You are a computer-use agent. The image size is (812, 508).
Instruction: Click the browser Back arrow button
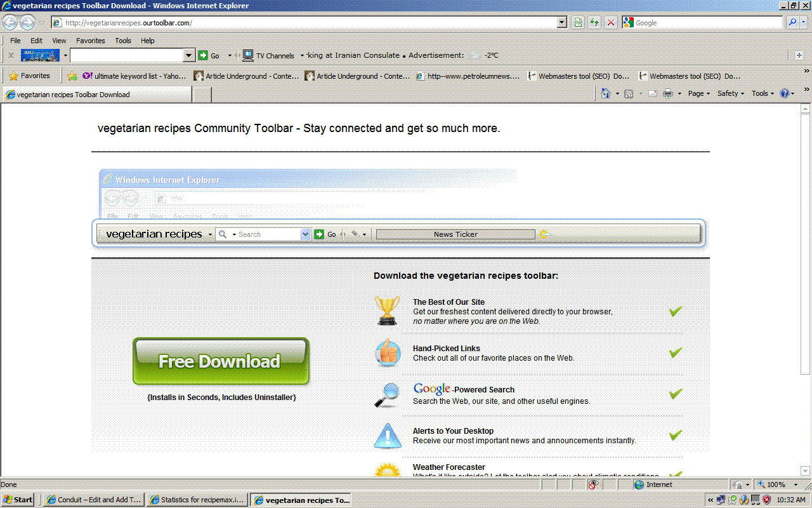[x=10, y=23]
